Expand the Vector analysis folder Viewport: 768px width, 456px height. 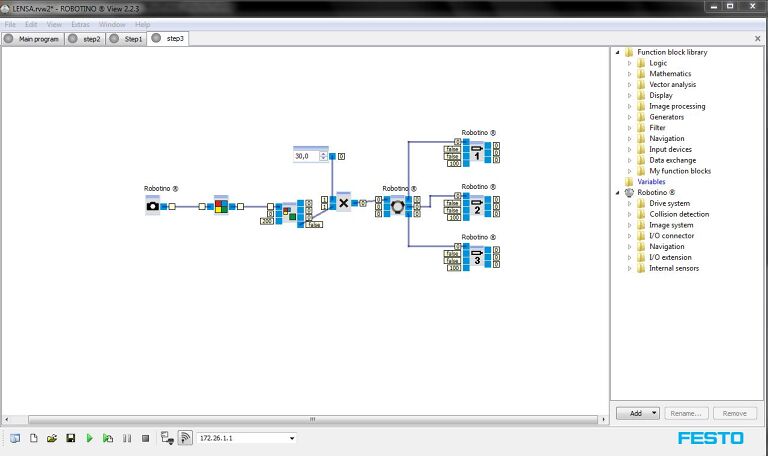(x=629, y=85)
